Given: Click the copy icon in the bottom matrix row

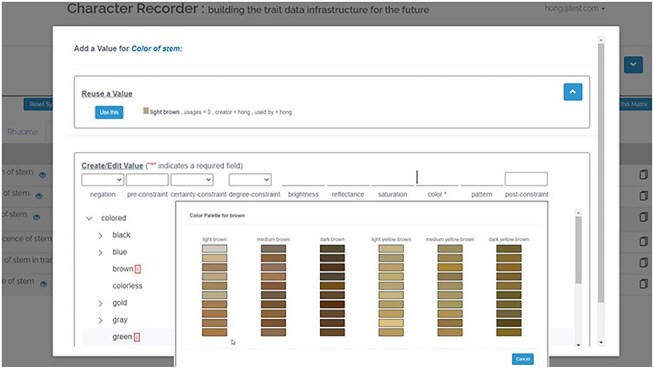Looking at the screenshot, I should [644, 284].
